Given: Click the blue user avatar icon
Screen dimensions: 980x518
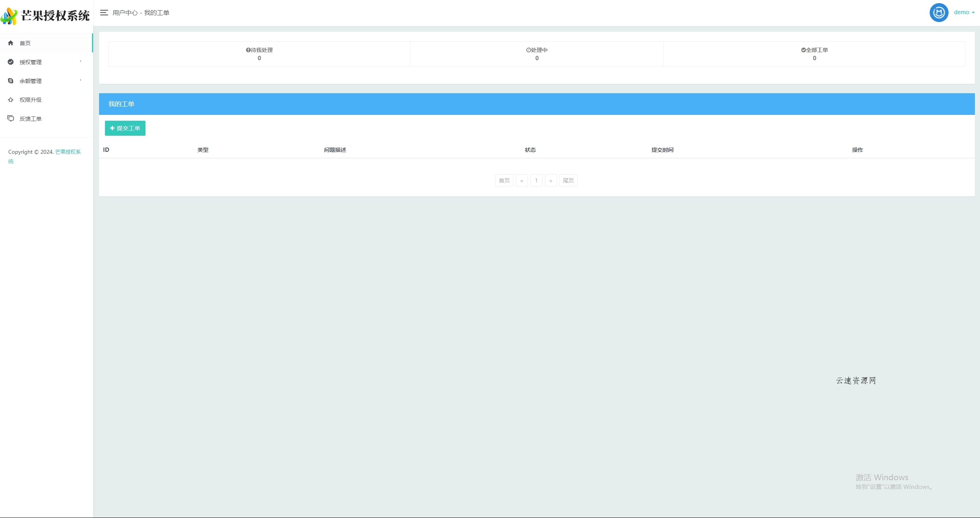Looking at the screenshot, I should (x=938, y=13).
